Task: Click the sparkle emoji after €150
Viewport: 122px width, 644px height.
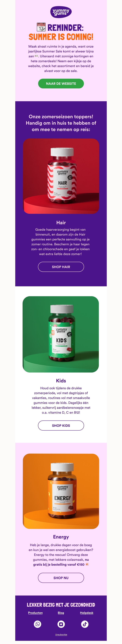Action: tap(87, 565)
